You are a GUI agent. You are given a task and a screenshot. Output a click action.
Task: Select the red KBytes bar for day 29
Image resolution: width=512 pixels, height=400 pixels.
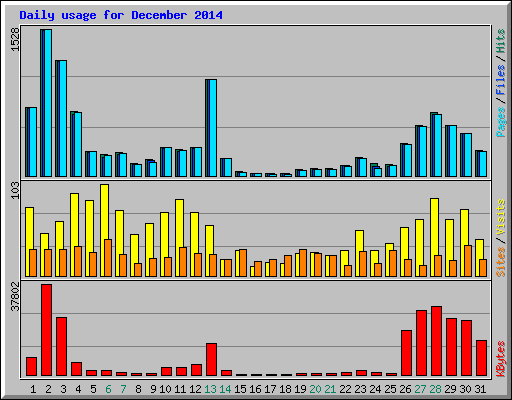point(452,347)
